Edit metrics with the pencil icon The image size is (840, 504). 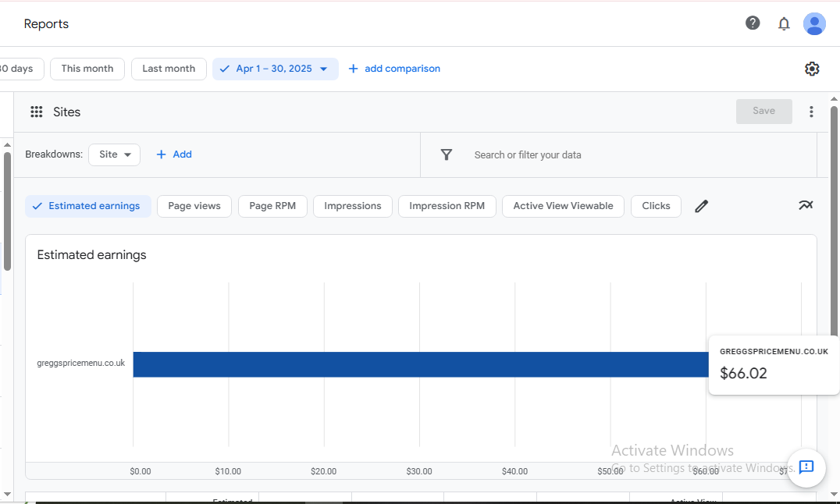[x=701, y=206]
